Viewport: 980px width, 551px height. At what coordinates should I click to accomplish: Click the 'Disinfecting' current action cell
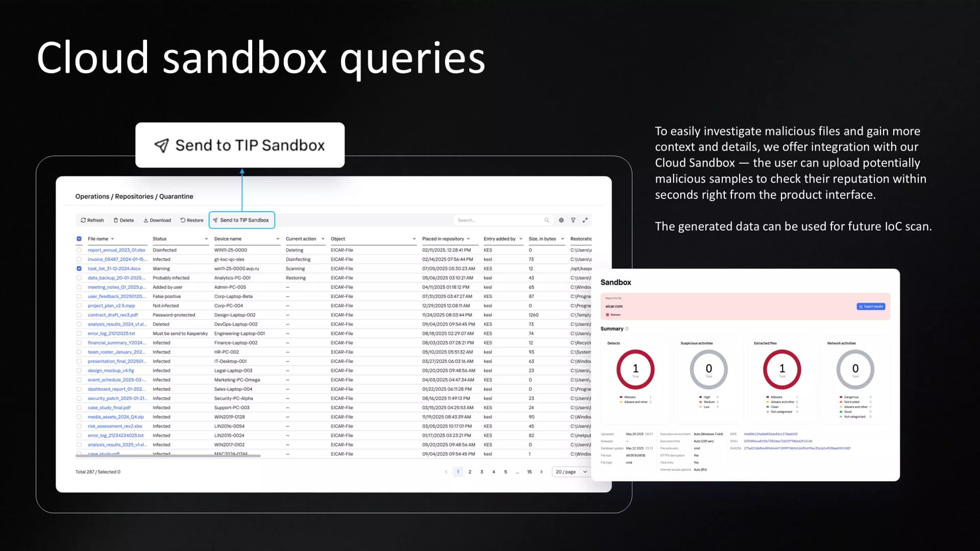[x=298, y=259]
